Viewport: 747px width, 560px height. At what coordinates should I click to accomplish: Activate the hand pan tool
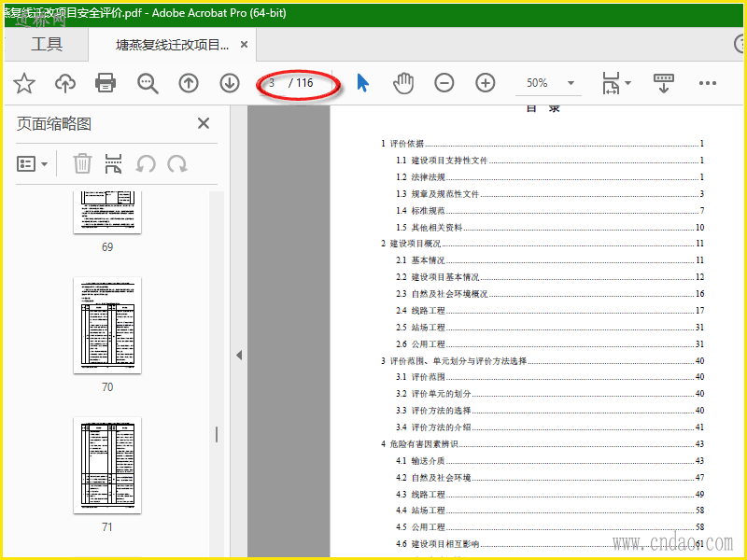[x=403, y=83]
